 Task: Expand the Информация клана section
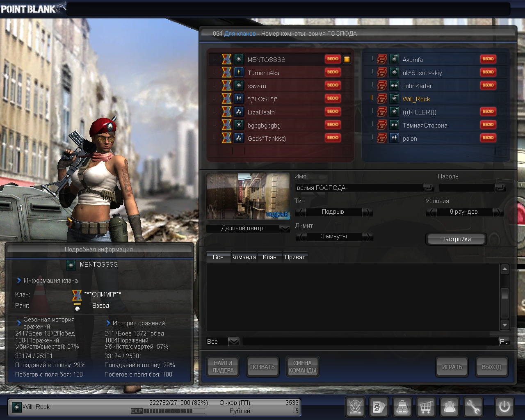19,281
